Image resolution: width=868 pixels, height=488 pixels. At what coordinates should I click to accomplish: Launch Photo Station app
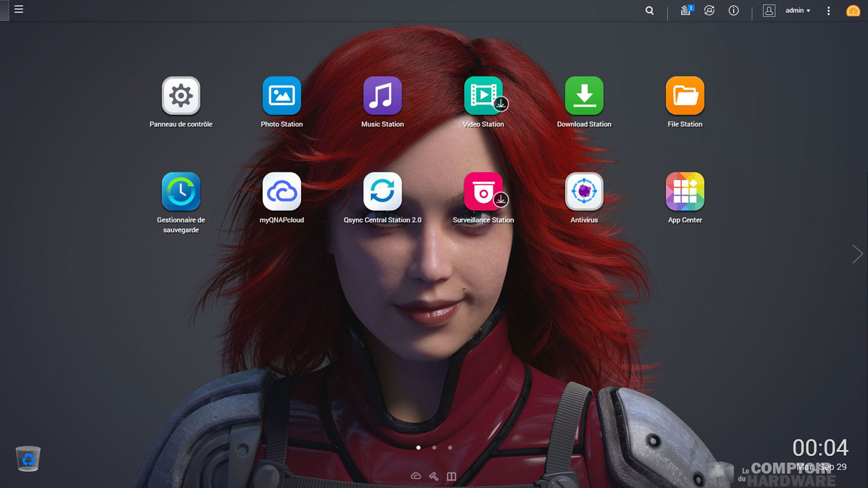tap(282, 96)
